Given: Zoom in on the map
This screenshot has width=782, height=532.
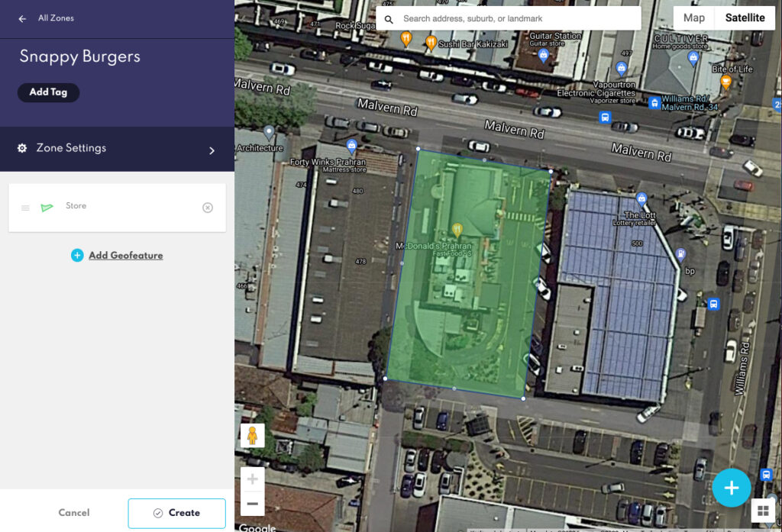Looking at the screenshot, I should coord(252,479).
